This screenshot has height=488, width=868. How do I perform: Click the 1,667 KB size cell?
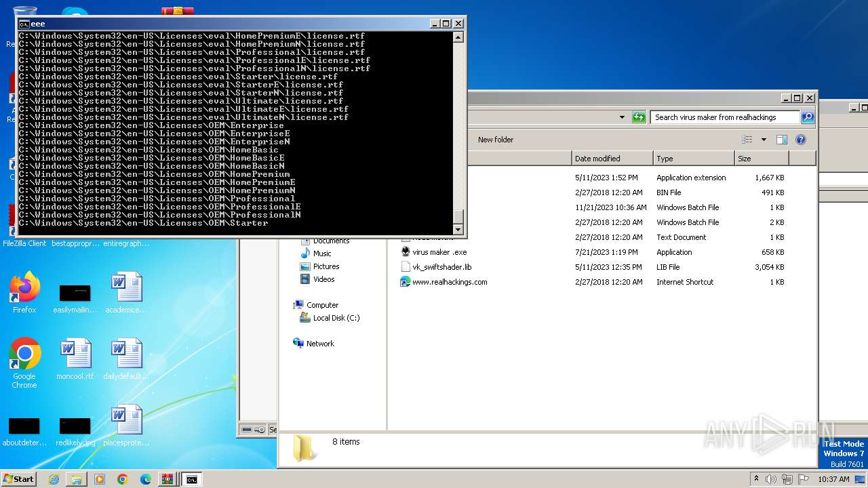pyautogui.click(x=770, y=178)
